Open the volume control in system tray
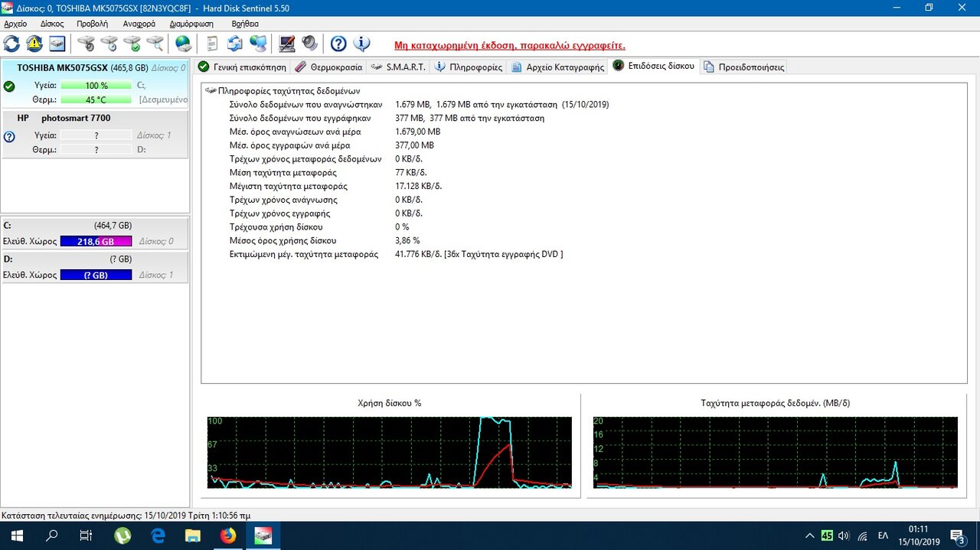This screenshot has width=980, height=550. tap(844, 535)
